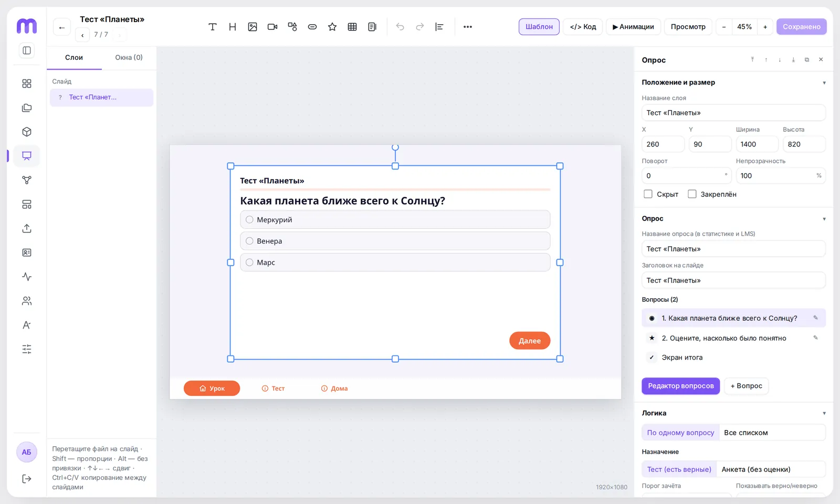Click the star icon in toolbar

[332, 27]
